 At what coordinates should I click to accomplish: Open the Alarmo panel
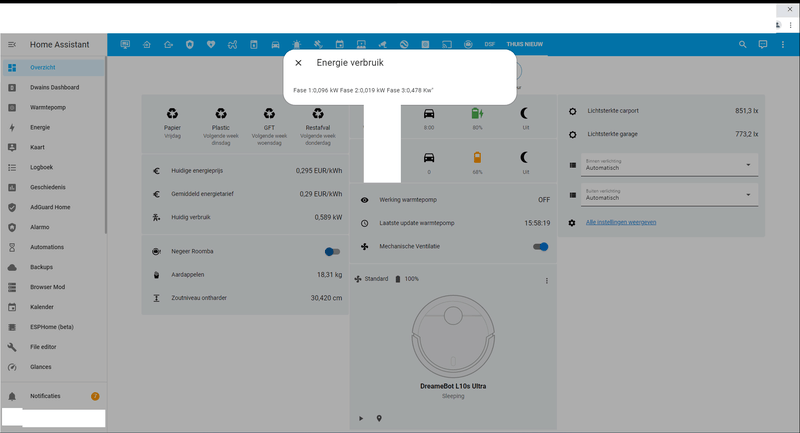(54, 227)
